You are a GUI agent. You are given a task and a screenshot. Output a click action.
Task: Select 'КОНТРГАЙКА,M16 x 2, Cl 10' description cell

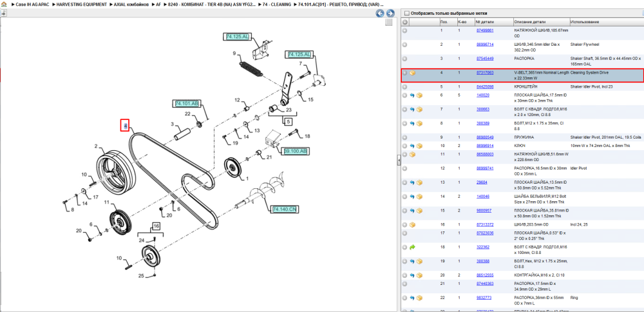(539, 275)
